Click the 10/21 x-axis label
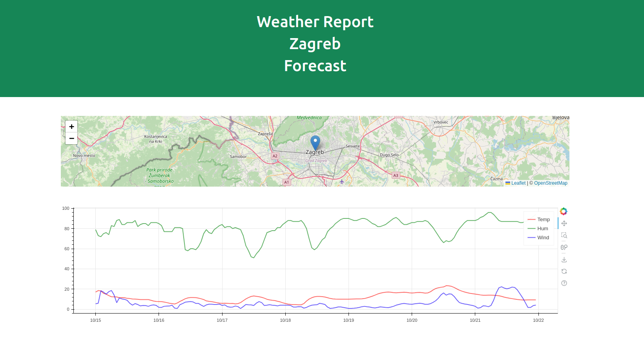This screenshot has height=354, width=644. [475, 320]
